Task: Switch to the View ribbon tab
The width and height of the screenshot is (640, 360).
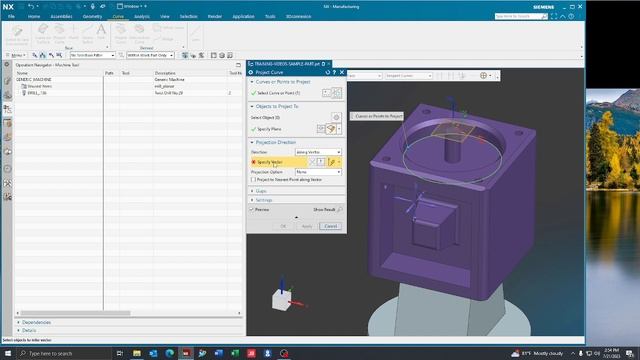Action: (x=164, y=17)
